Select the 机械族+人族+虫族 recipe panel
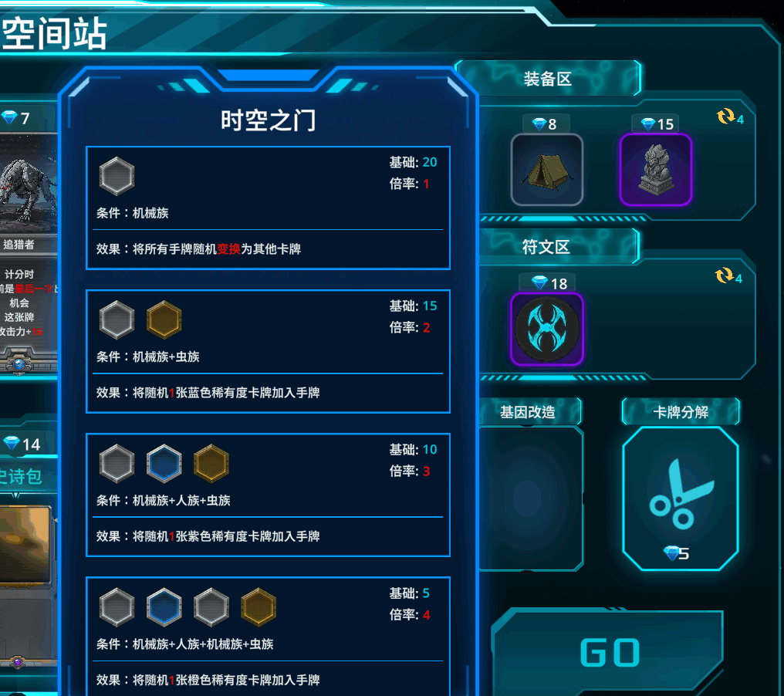The image size is (784, 696). (268, 495)
